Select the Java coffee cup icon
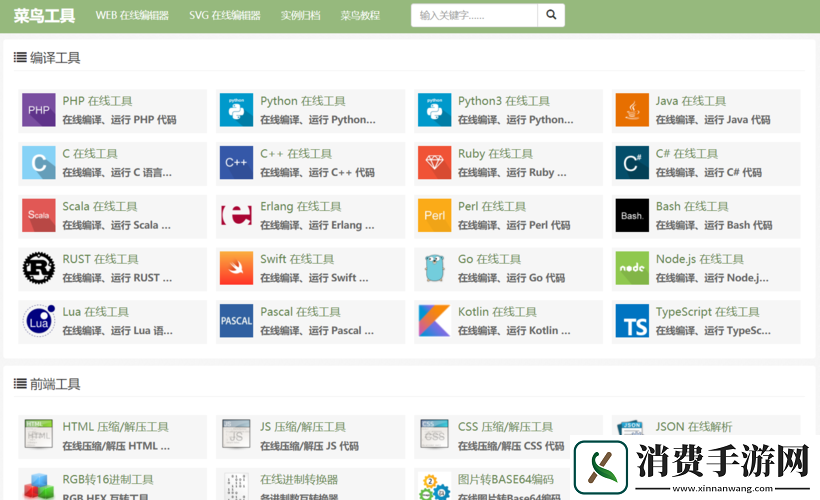820x500 pixels. (x=632, y=110)
